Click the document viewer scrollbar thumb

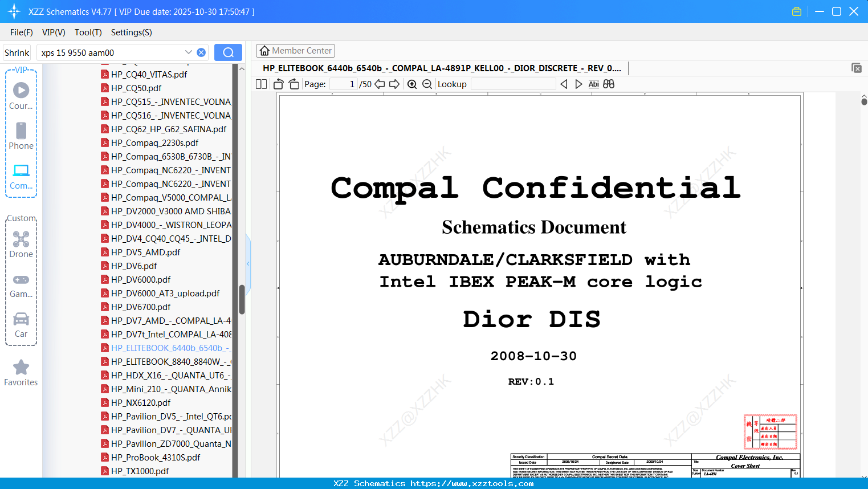[x=864, y=101]
